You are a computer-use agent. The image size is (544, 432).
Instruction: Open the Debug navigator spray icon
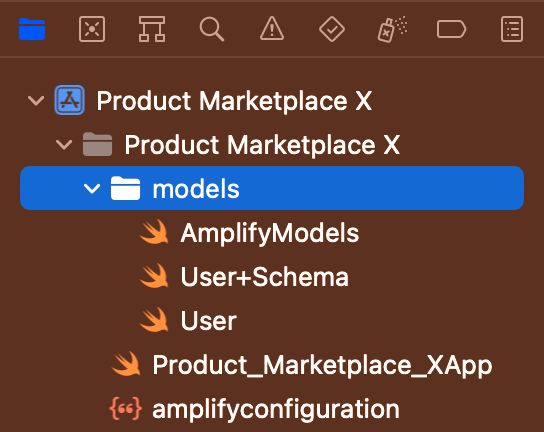tap(392, 29)
